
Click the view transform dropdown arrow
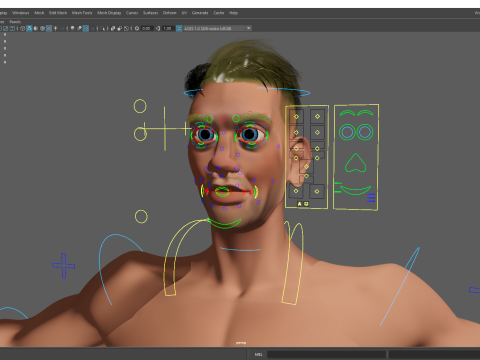click(x=248, y=28)
